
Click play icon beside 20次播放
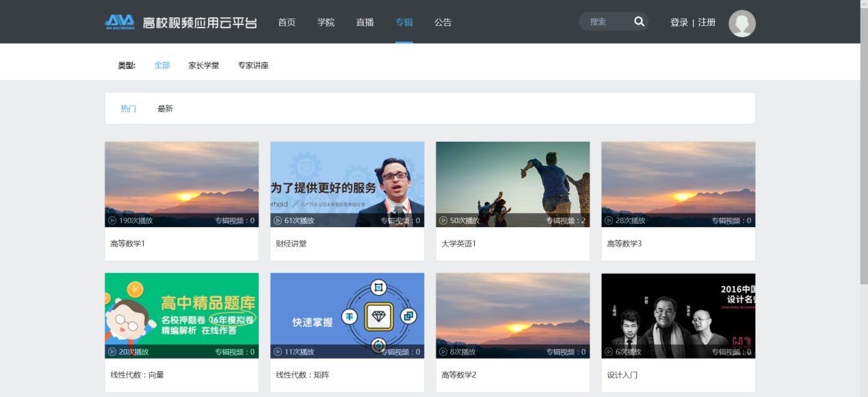pyautogui.click(x=111, y=352)
